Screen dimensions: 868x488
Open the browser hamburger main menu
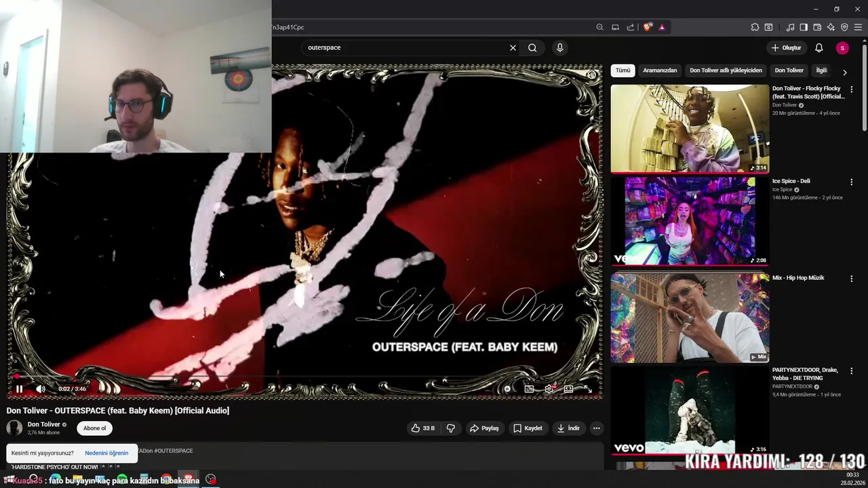(858, 27)
